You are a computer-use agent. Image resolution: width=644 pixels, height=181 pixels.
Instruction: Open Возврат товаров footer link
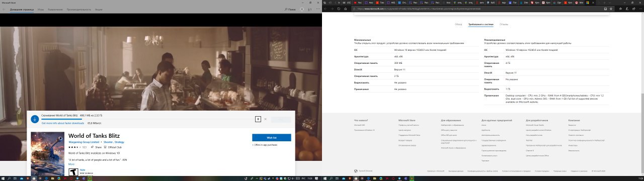tap(405, 140)
